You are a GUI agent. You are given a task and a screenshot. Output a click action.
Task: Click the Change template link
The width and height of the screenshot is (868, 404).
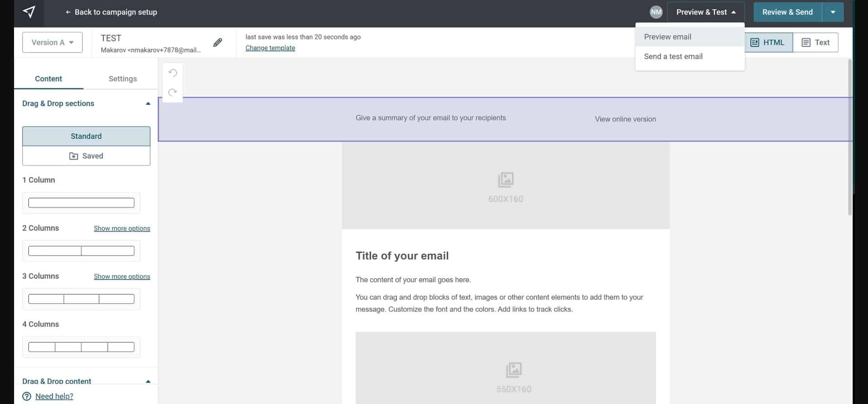click(270, 48)
